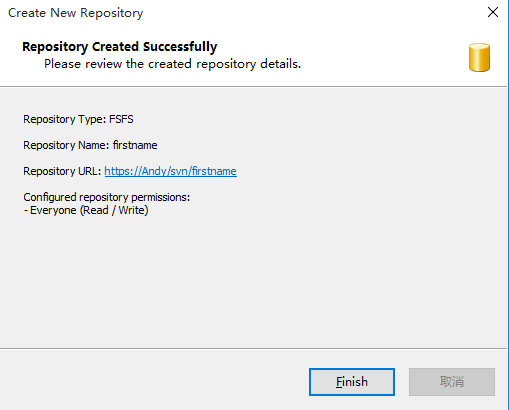Click the Repository Type label

65,119
